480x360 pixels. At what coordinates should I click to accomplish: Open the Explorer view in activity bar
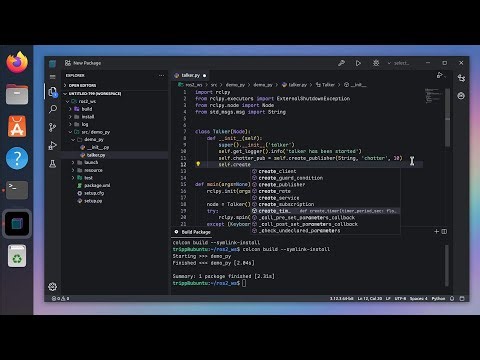point(53,92)
